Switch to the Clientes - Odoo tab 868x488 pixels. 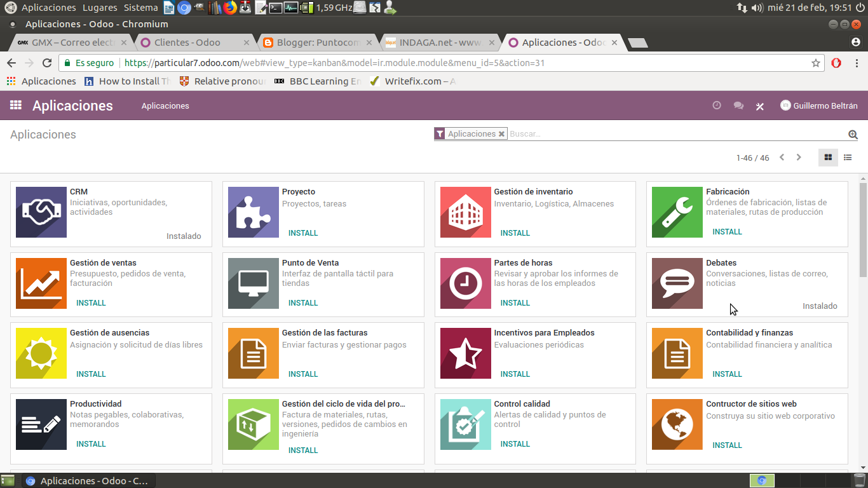click(x=194, y=43)
